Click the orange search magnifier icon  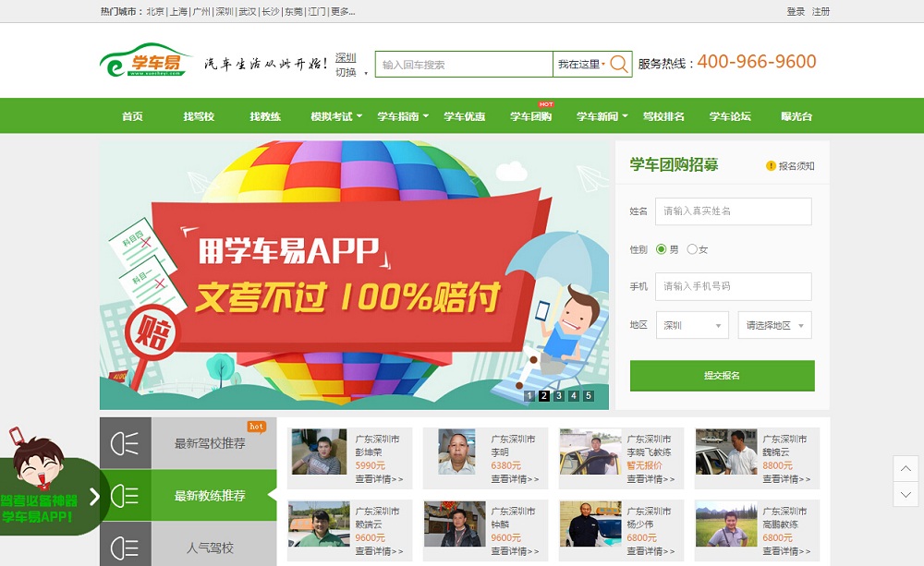619,64
